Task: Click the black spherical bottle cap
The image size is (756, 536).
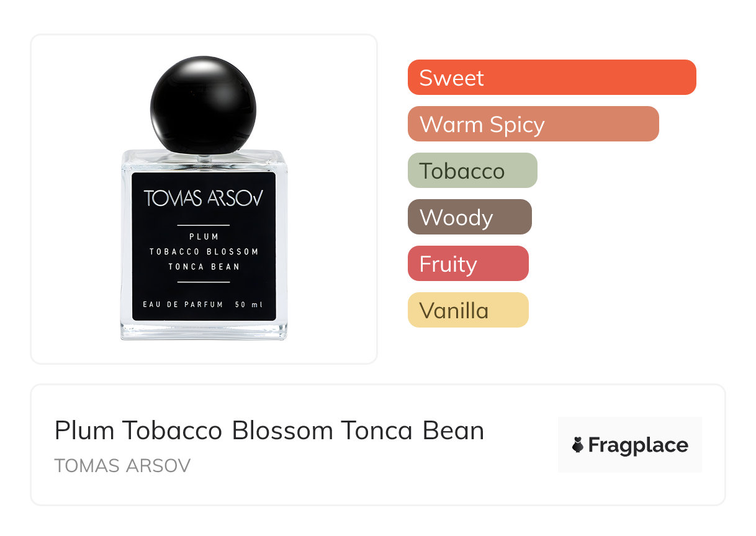Action: [x=203, y=105]
